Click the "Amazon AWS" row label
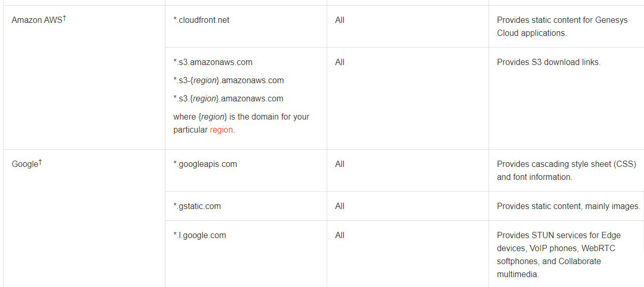This screenshot has width=644, height=287. pyautogui.click(x=36, y=20)
